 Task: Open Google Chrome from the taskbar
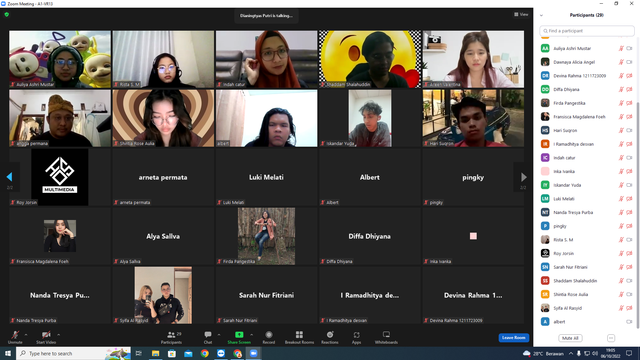[204, 353]
